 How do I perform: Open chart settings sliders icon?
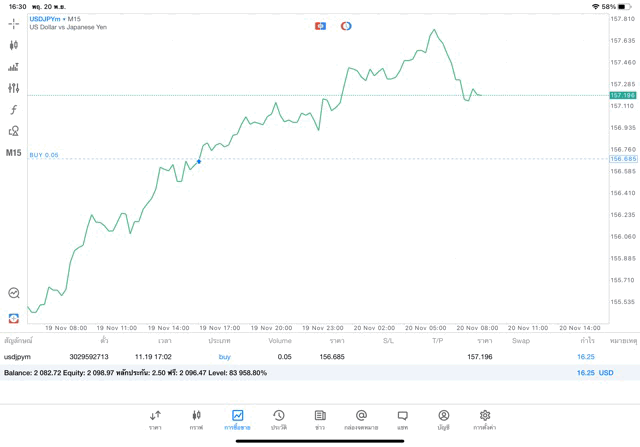click(x=14, y=88)
